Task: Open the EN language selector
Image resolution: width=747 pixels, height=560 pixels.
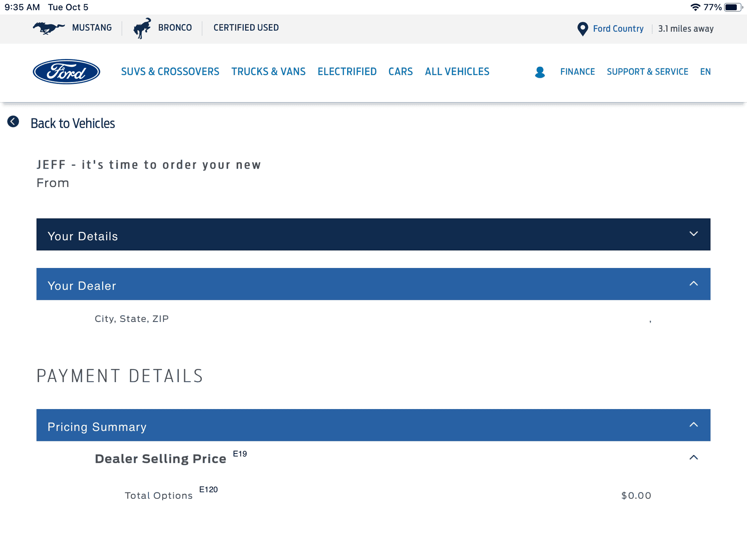Action: (x=705, y=72)
